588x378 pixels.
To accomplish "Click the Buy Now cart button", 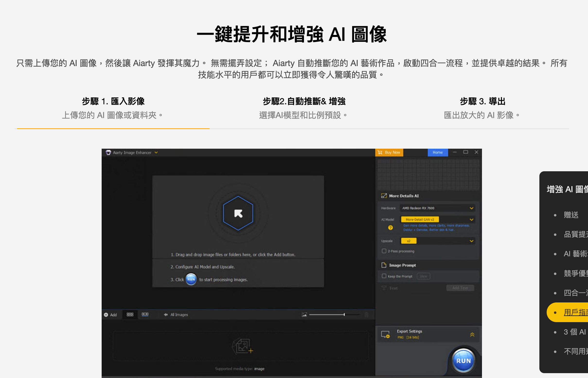I will (389, 152).
